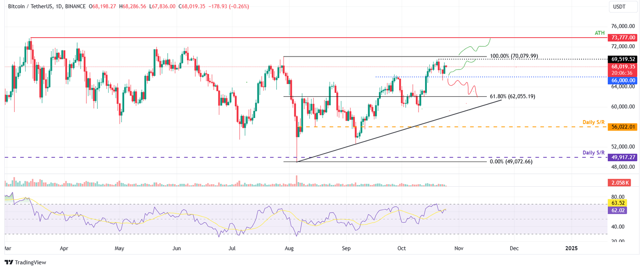
Task: Click the 73,777.00 ATH price label
Action: click(622, 37)
